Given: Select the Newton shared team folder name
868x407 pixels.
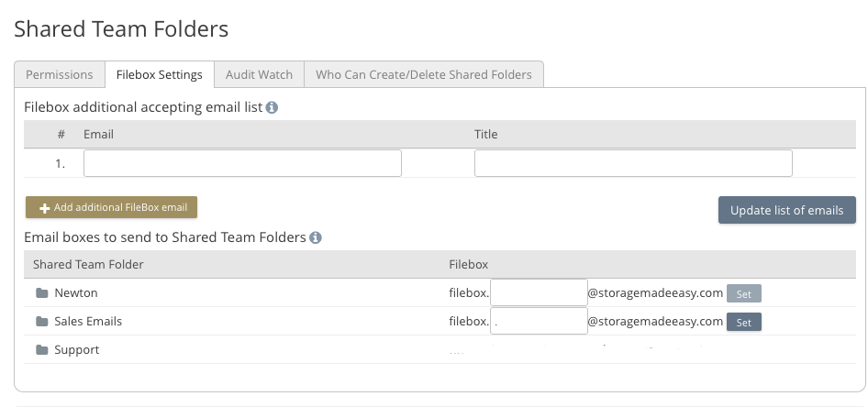Looking at the screenshot, I should pos(76,293).
